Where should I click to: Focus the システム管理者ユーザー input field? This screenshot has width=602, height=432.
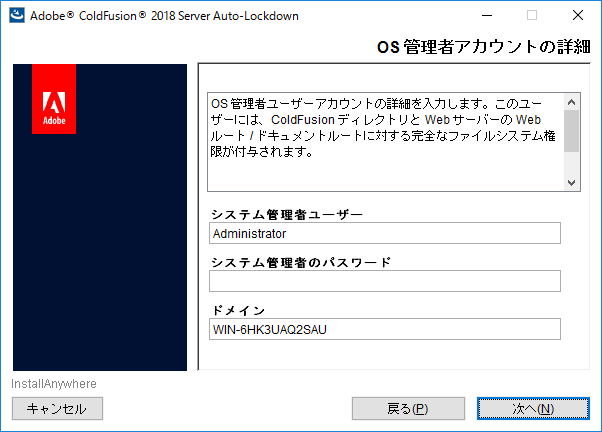point(385,233)
